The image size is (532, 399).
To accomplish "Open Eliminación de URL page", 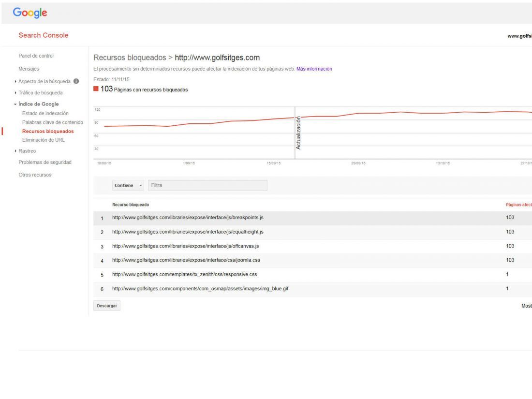I will (44, 140).
